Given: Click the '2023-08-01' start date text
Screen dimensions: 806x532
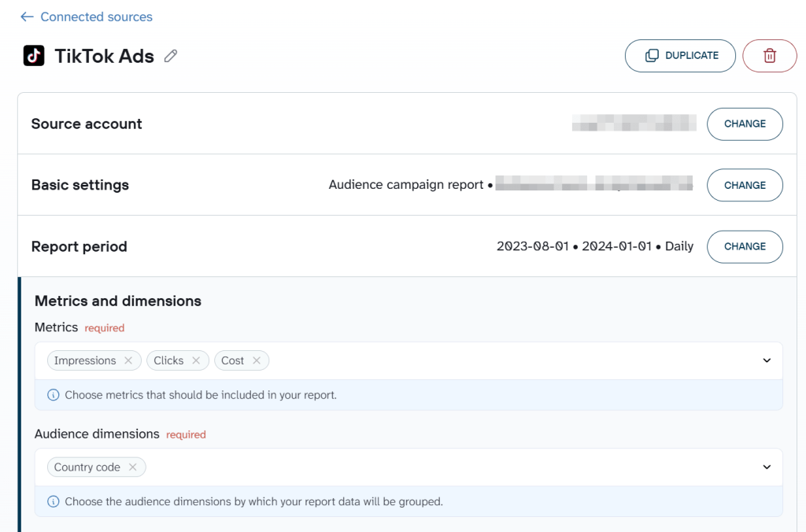Looking at the screenshot, I should click(x=533, y=246).
